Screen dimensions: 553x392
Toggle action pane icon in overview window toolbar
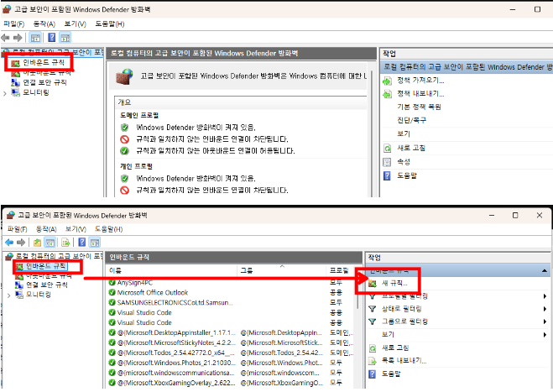pos(65,38)
